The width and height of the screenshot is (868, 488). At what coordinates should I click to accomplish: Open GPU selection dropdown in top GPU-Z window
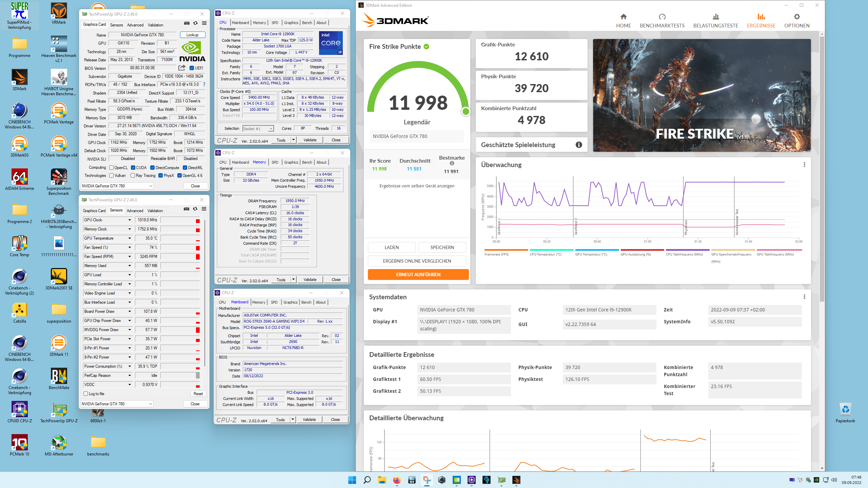(117, 186)
